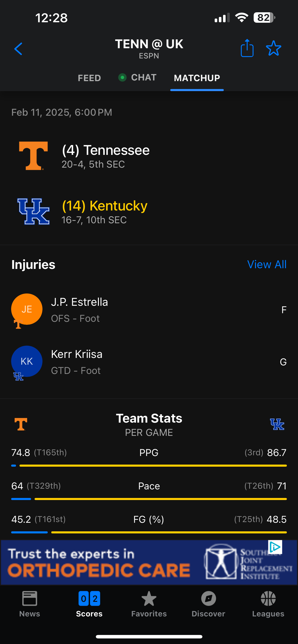Open the (4) Tennessee team page
The image size is (298, 644).
106,150
